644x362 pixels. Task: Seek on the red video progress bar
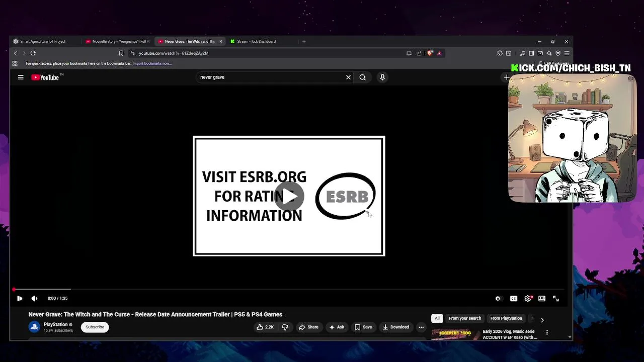click(x=288, y=290)
